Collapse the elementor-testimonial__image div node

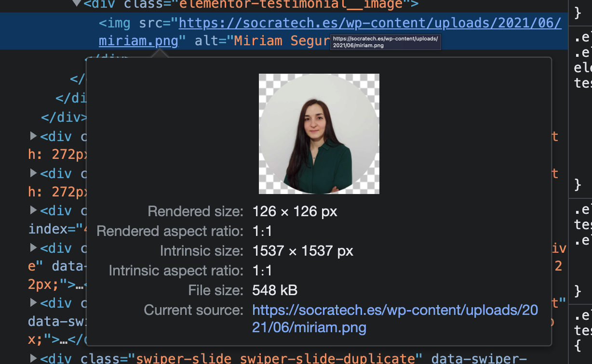coord(77,4)
